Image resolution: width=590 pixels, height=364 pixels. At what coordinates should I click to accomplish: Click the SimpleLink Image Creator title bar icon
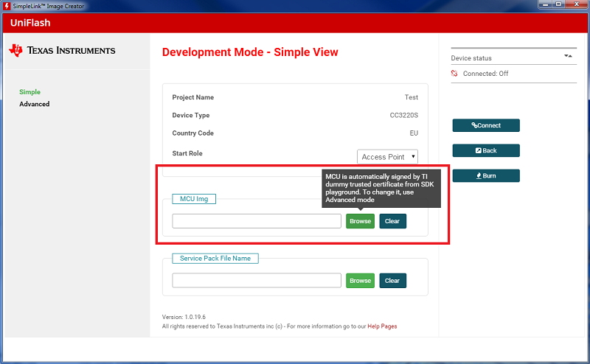(7, 6)
